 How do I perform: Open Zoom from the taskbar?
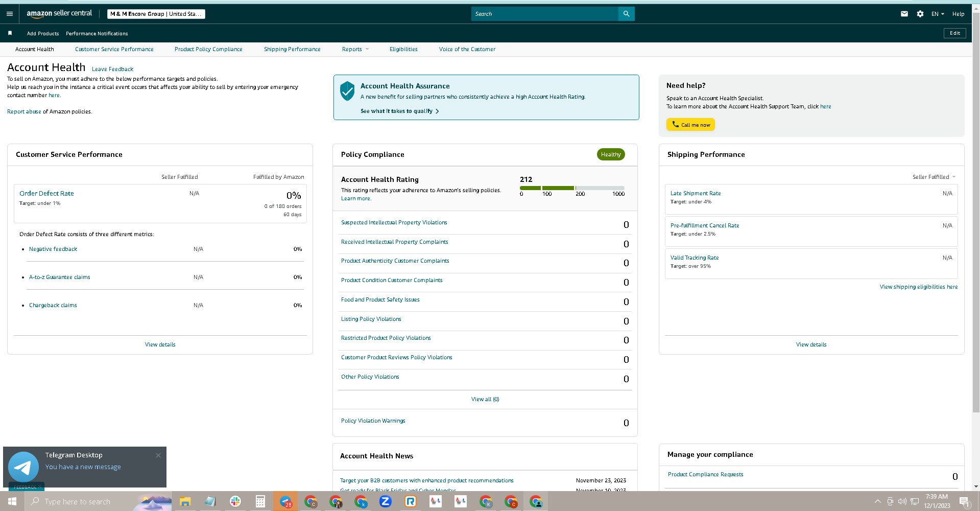click(x=386, y=501)
